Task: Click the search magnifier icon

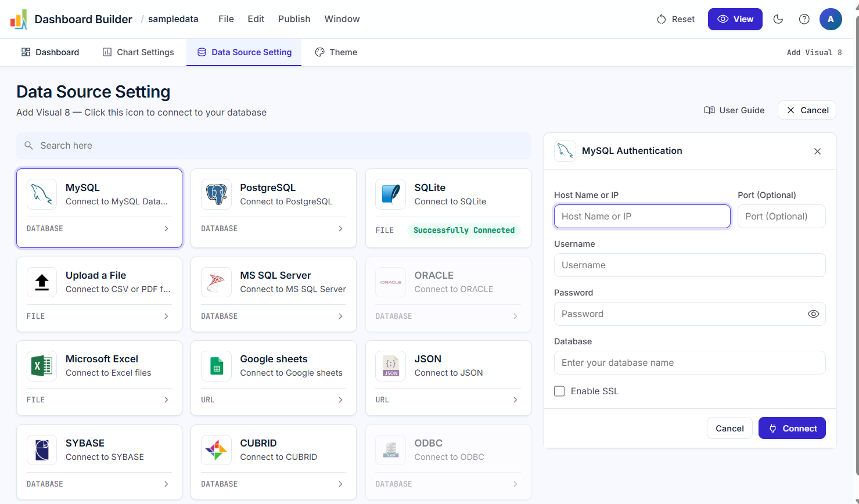Action: [x=28, y=146]
